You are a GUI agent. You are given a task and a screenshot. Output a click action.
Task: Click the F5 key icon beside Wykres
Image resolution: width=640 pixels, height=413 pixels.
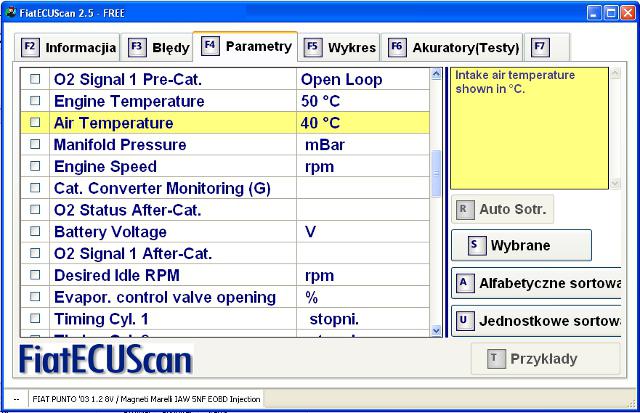coord(313,47)
